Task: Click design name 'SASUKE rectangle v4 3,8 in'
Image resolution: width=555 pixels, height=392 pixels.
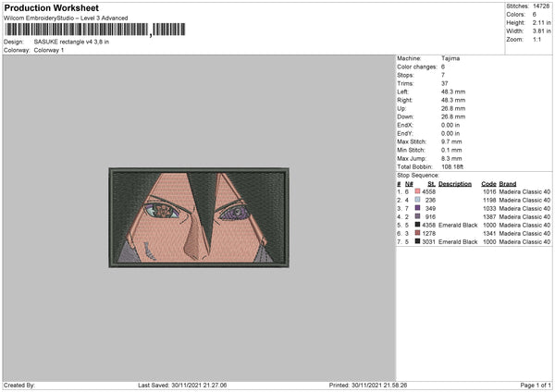Action: [x=71, y=42]
